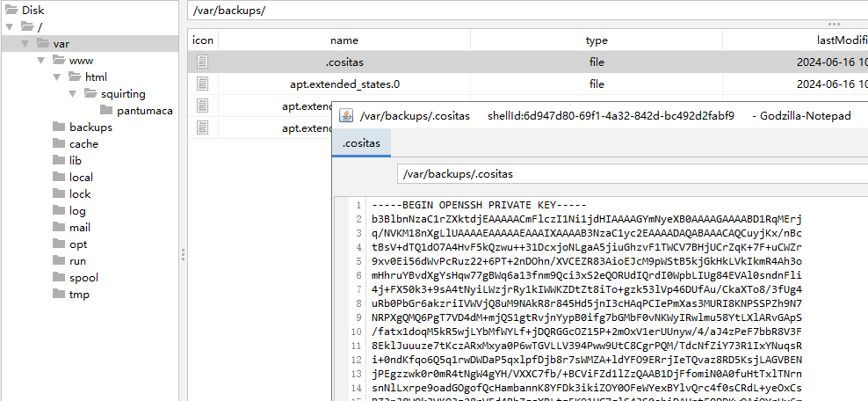The height and width of the screenshot is (401, 868).
Task: Click the log folder icon
Action: pyautogui.click(x=59, y=210)
